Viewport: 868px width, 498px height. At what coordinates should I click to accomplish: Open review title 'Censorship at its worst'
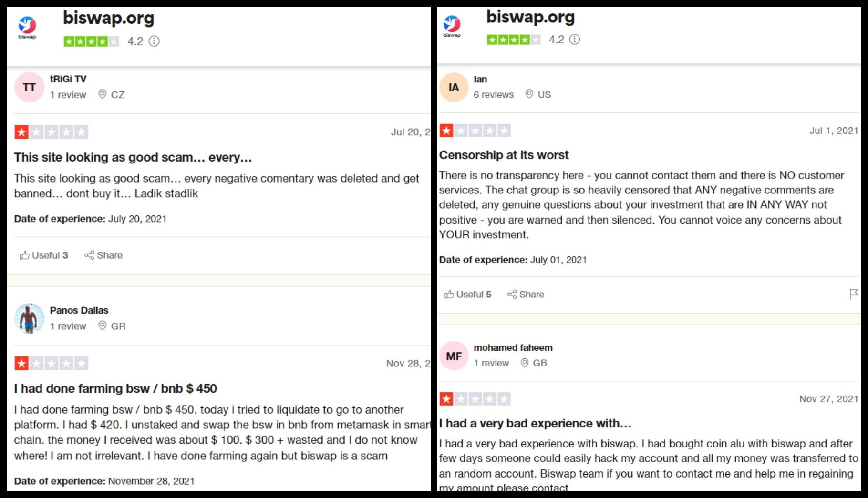(504, 155)
